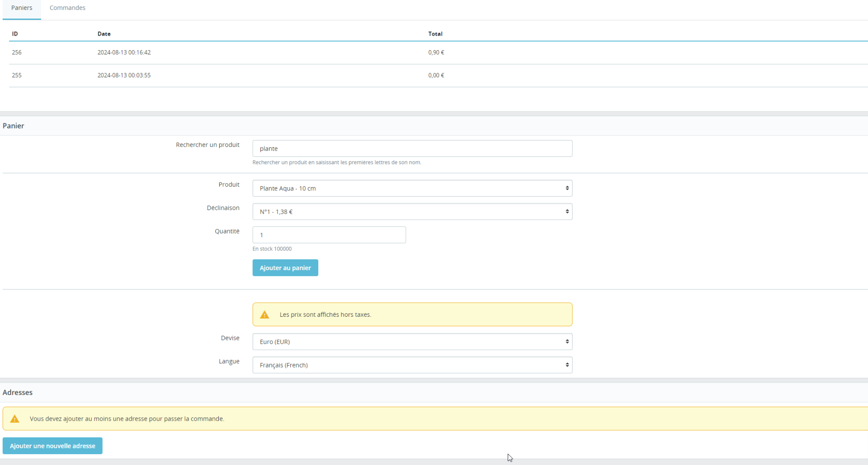Switch to the Paniers tab
The height and width of the screenshot is (465, 868).
[x=22, y=8]
